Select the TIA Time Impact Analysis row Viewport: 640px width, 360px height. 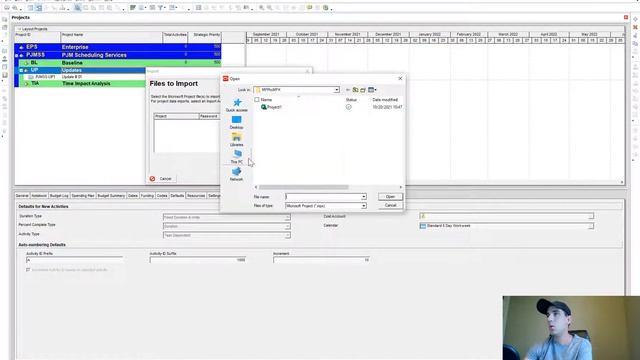pos(82,83)
